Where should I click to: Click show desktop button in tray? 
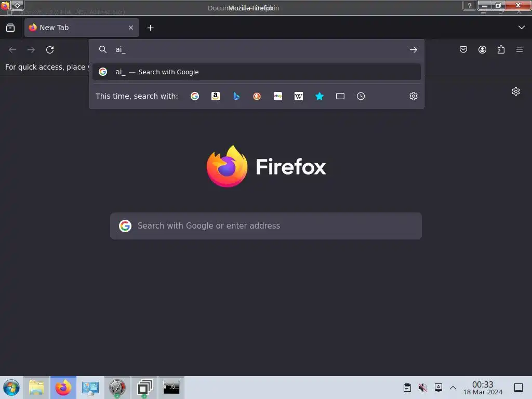(x=518, y=388)
